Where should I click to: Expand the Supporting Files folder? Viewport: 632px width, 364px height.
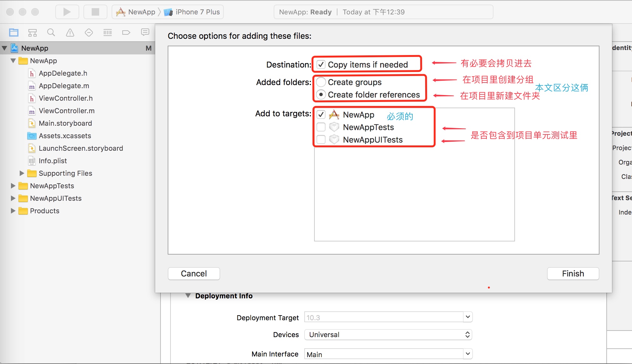pyautogui.click(x=22, y=173)
